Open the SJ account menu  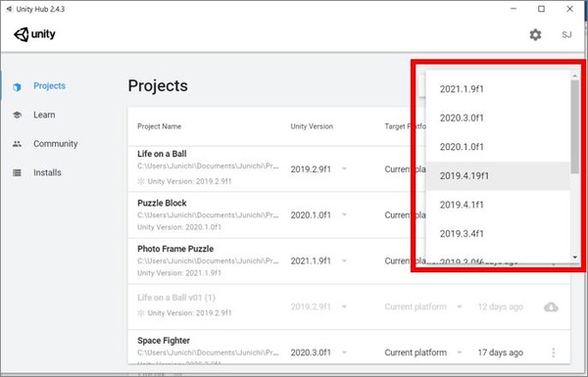[566, 35]
